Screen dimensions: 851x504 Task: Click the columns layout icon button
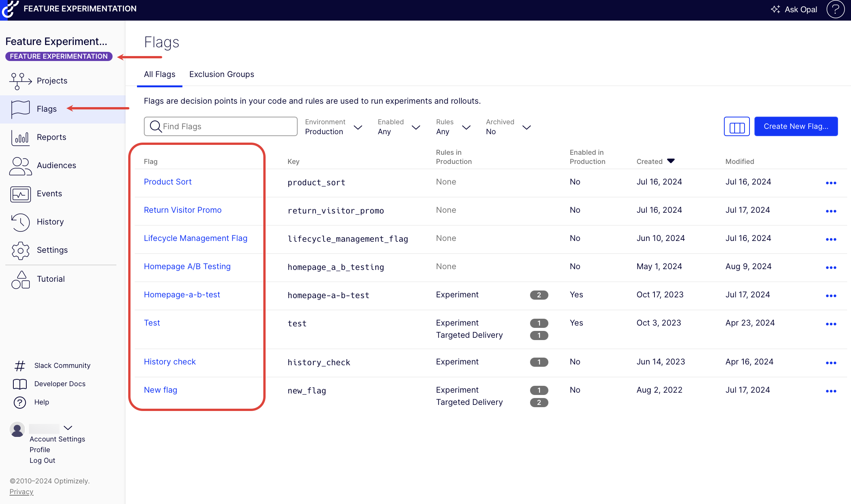click(737, 127)
